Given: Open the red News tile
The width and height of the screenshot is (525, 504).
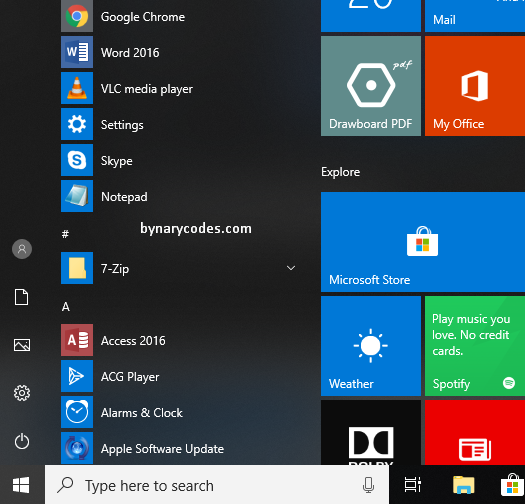Looking at the screenshot, I should coord(475,432).
